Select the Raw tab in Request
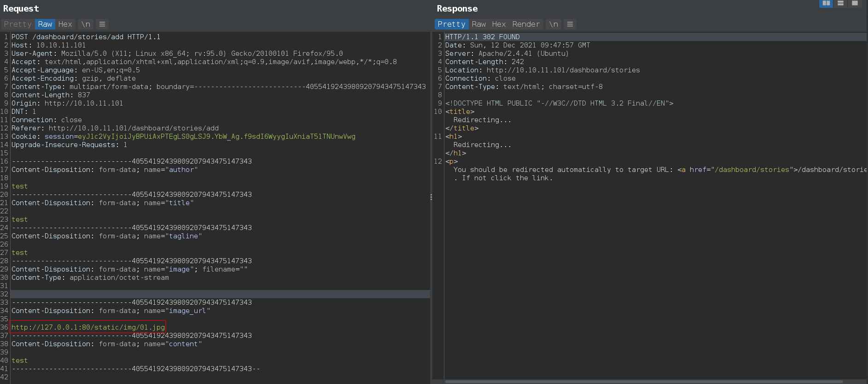 [45, 24]
